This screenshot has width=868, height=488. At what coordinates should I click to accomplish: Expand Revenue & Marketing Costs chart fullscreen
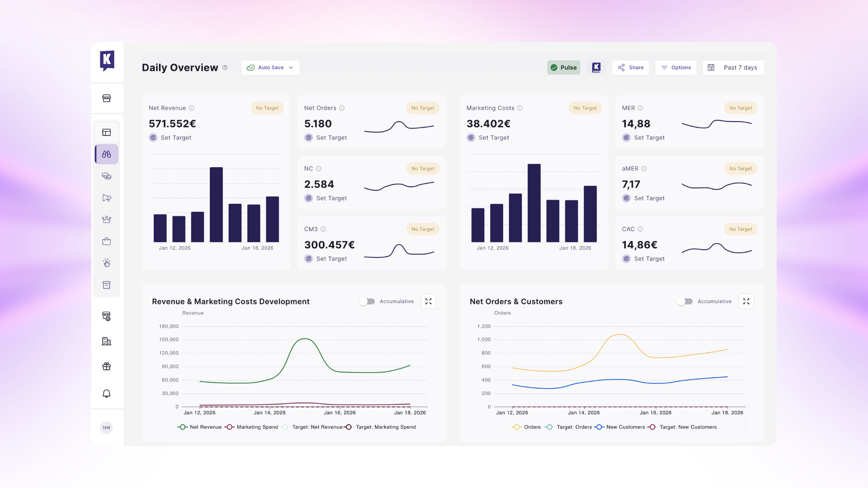[x=428, y=301]
